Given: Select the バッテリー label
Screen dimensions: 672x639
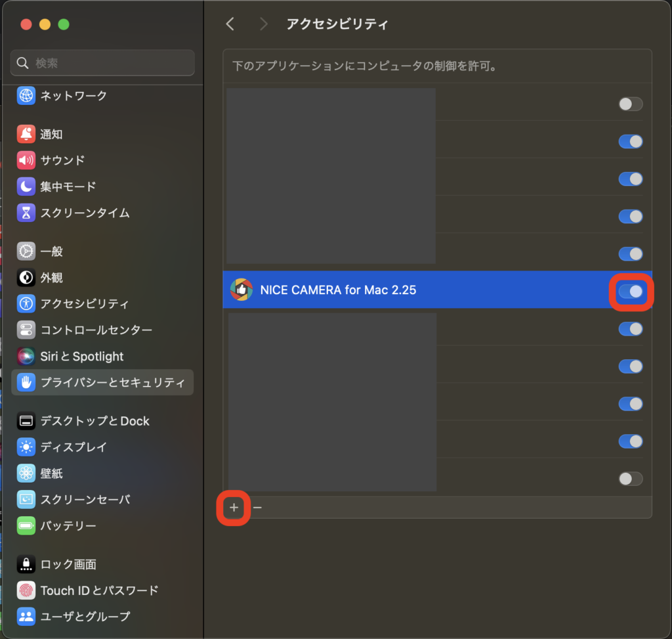Looking at the screenshot, I should point(68,526).
